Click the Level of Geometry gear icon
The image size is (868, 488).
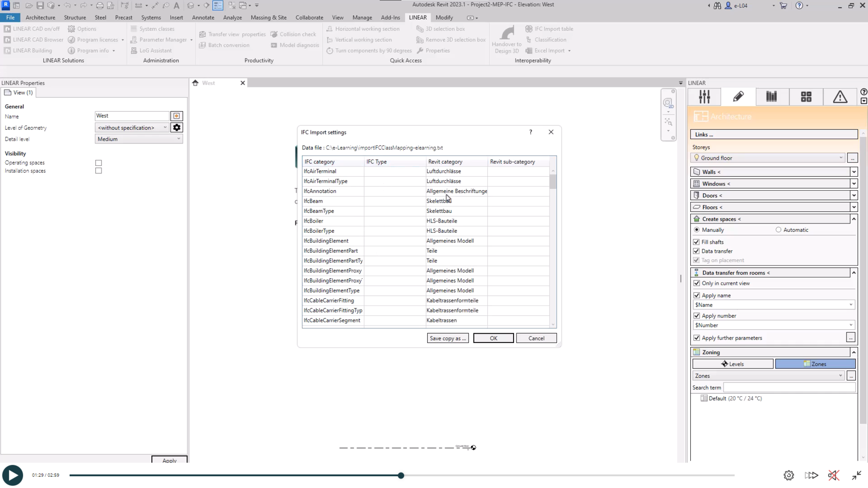click(177, 127)
